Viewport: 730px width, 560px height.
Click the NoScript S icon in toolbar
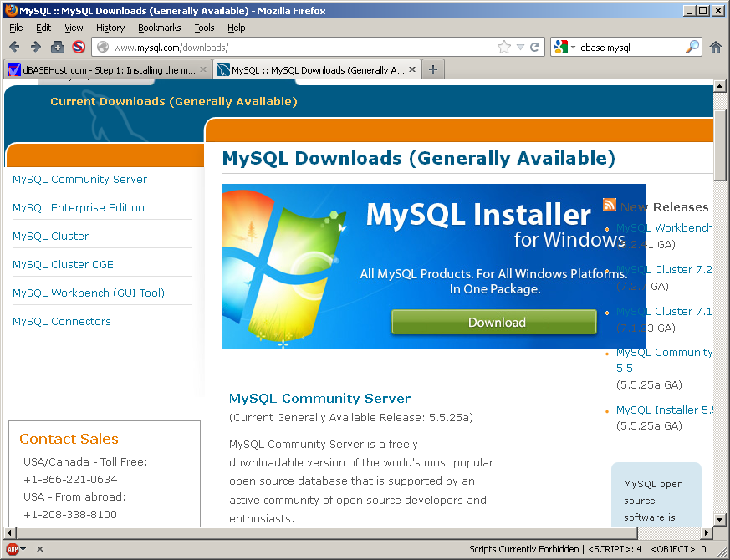[79, 47]
